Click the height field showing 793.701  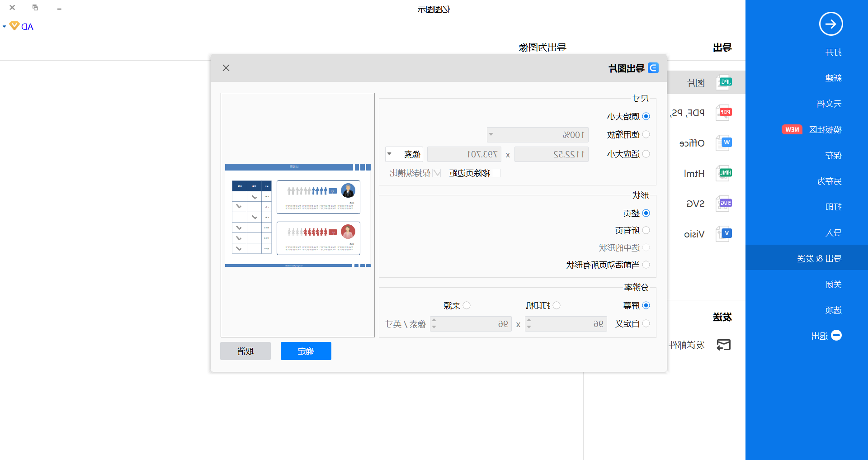pos(464,154)
